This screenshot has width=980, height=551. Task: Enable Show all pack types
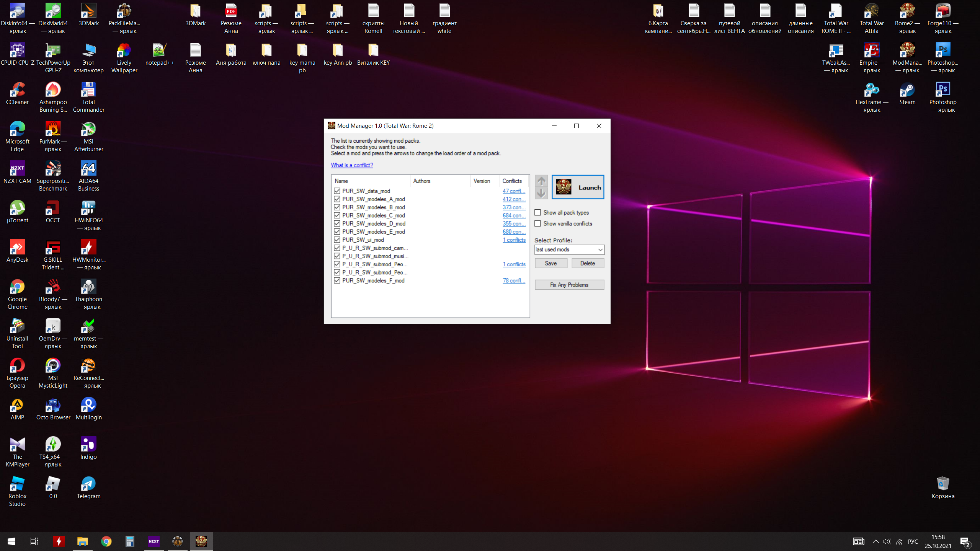coord(538,212)
